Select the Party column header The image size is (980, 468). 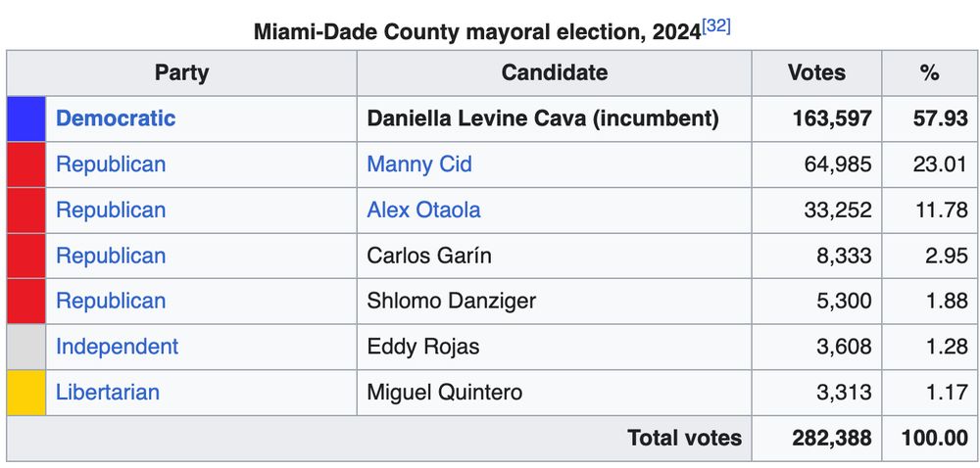pyautogui.click(x=182, y=73)
